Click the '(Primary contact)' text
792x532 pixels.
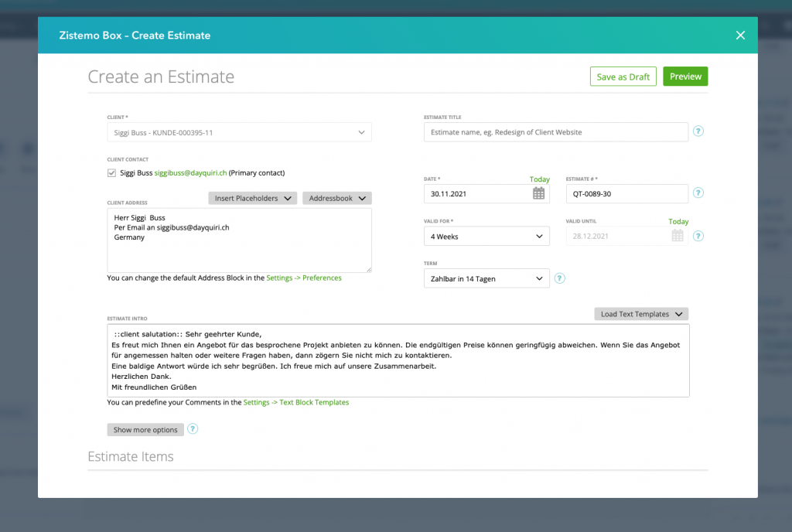point(257,172)
